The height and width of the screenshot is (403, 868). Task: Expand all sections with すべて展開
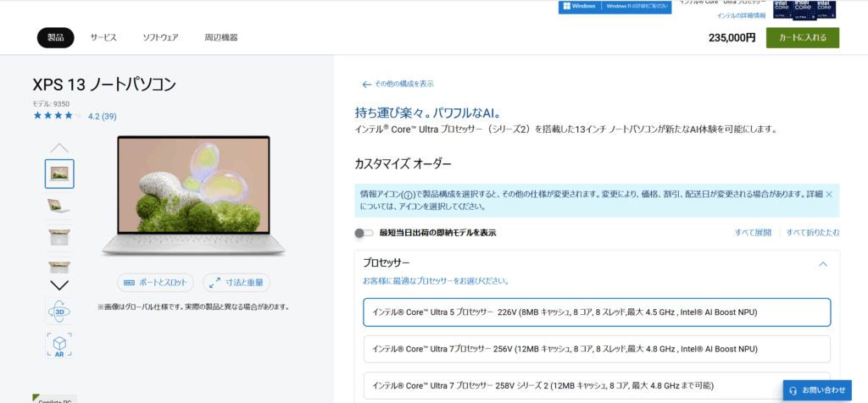coord(753,233)
